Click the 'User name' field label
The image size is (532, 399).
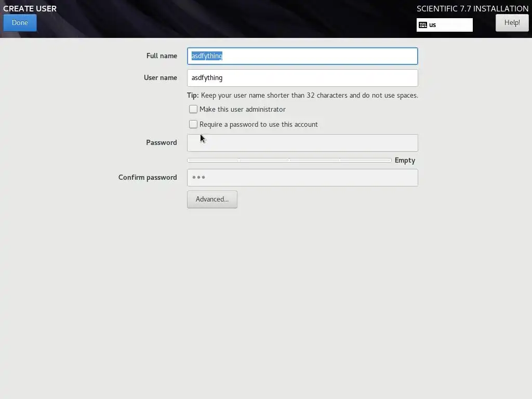click(161, 78)
